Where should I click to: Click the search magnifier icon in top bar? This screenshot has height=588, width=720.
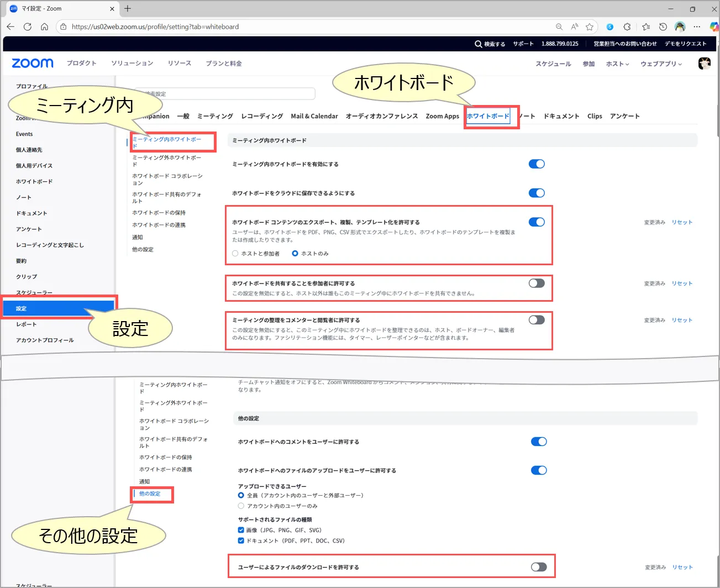tap(478, 44)
